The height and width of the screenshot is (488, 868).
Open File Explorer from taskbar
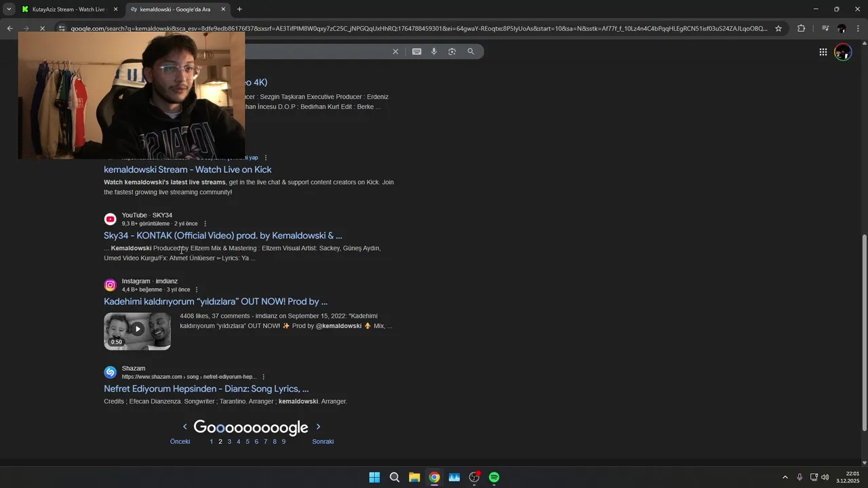pyautogui.click(x=414, y=477)
